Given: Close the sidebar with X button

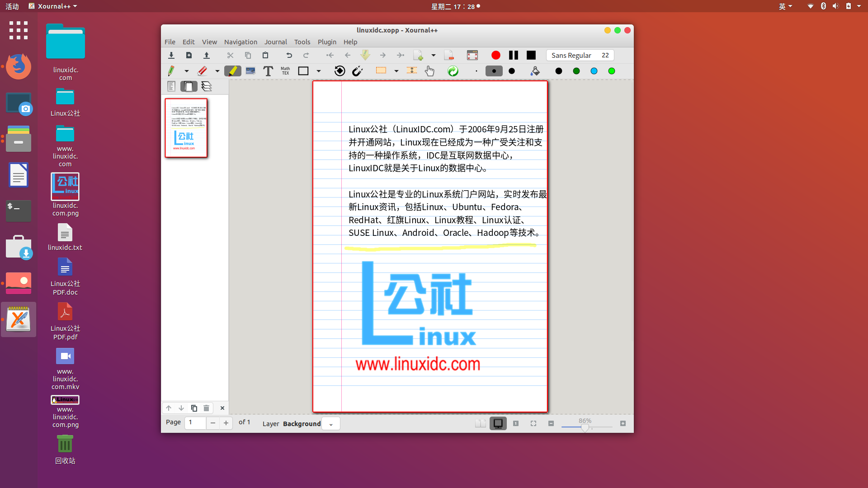Looking at the screenshot, I should [222, 408].
